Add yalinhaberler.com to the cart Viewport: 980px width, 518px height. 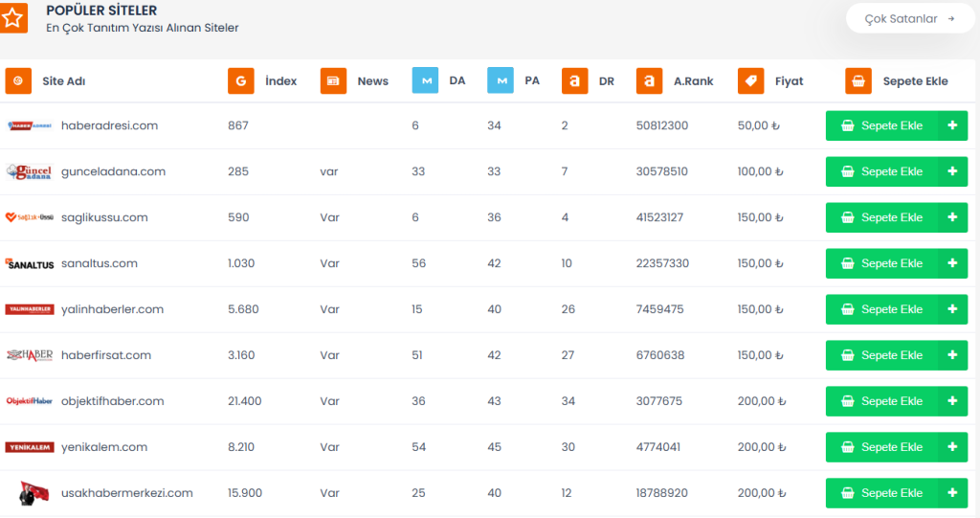(896, 309)
